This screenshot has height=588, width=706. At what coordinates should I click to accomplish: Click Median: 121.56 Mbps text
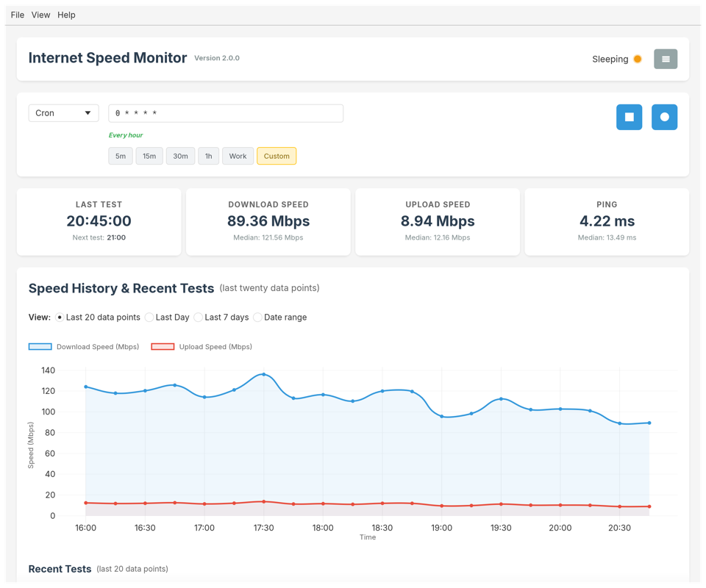tap(268, 237)
